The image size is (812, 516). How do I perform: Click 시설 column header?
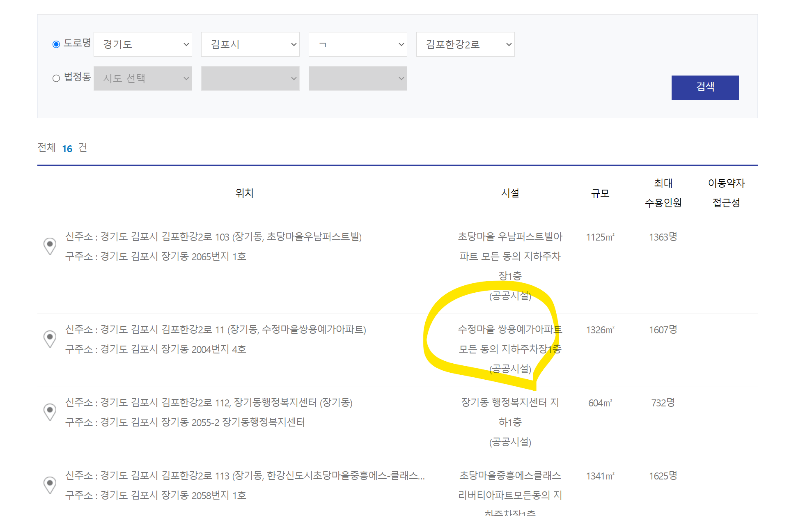(x=510, y=193)
